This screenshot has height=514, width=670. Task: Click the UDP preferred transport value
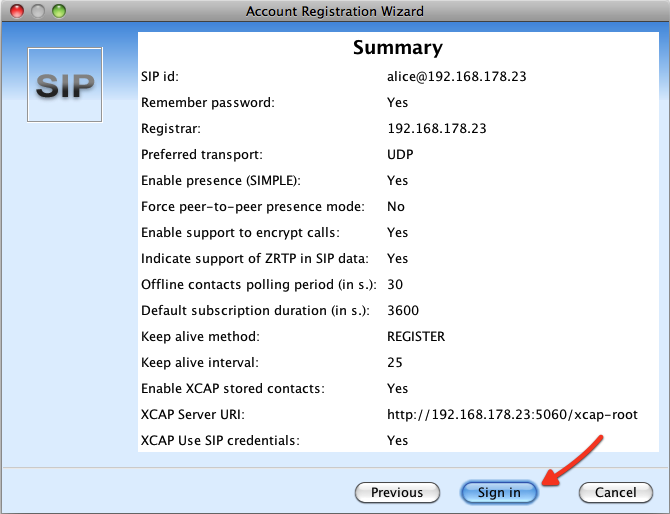point(400,154)
